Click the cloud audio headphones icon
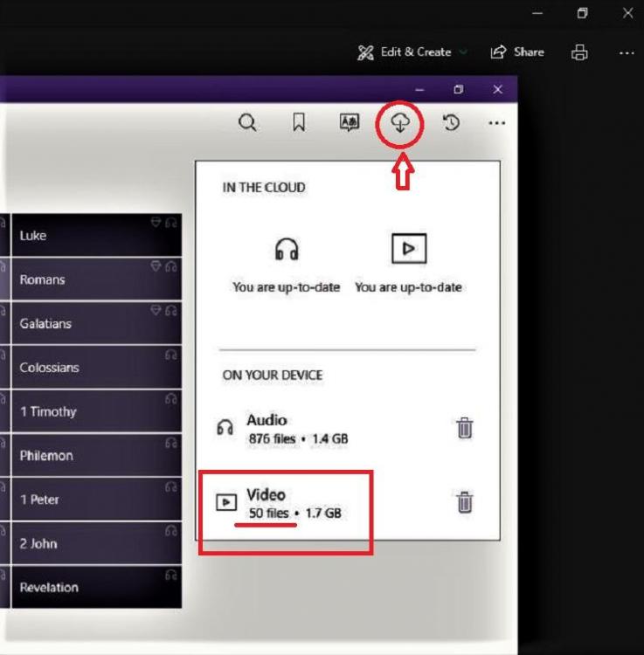The image size is (644, 655). [x=286, y=251]
